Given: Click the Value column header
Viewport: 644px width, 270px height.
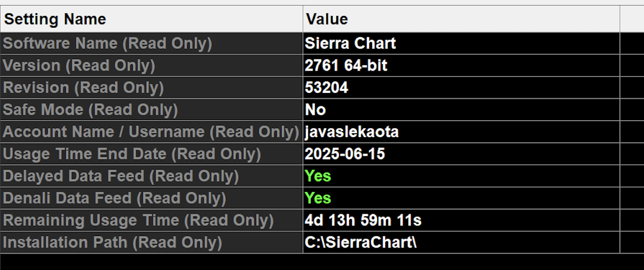Looking at the screenshot, I should tap(327, 20).
